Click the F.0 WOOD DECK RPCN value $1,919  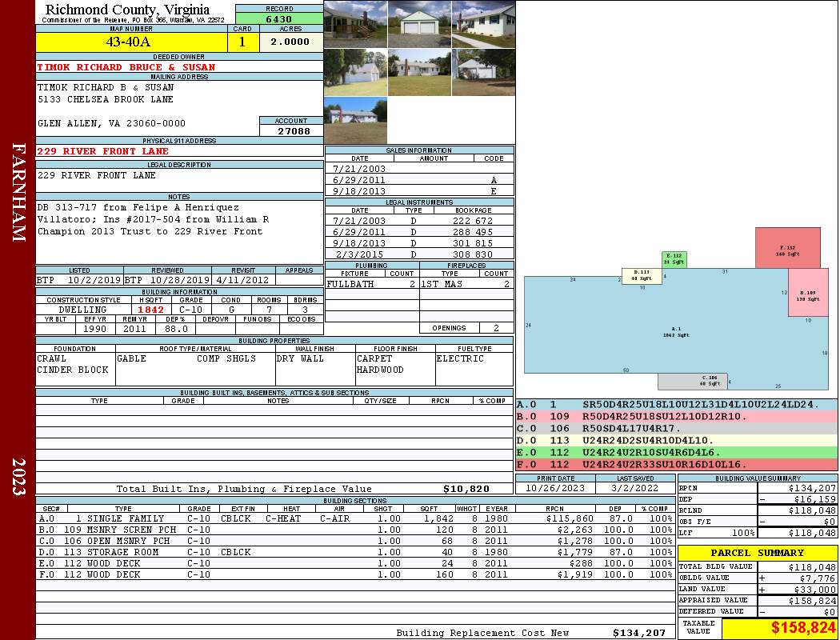(575, 574)
